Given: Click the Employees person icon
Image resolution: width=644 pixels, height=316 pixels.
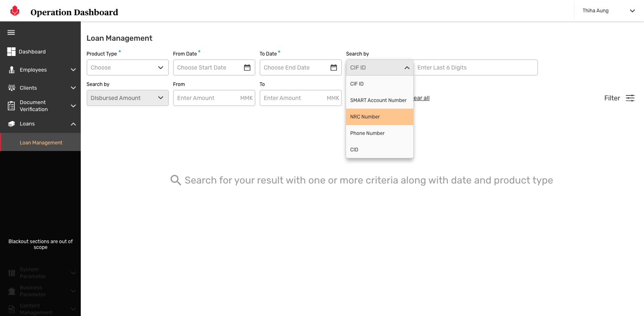Looking at the screenshot, I should (x=12, y=70).
